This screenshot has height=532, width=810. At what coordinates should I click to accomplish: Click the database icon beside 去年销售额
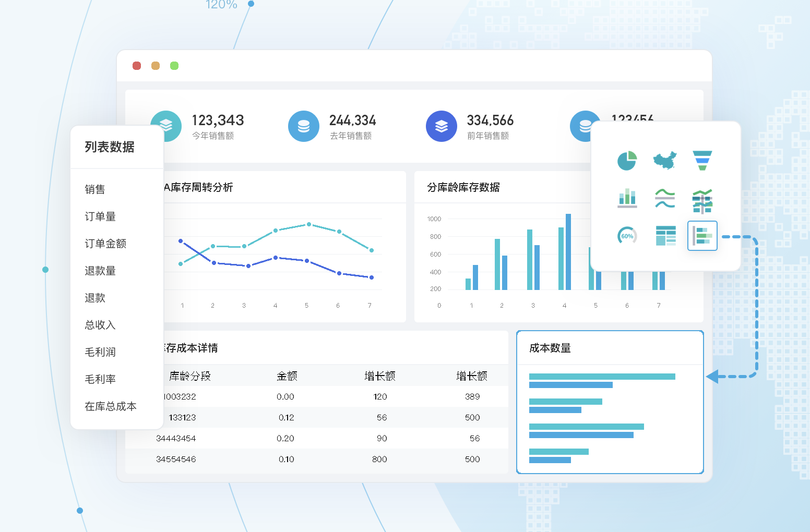[304, 126]
